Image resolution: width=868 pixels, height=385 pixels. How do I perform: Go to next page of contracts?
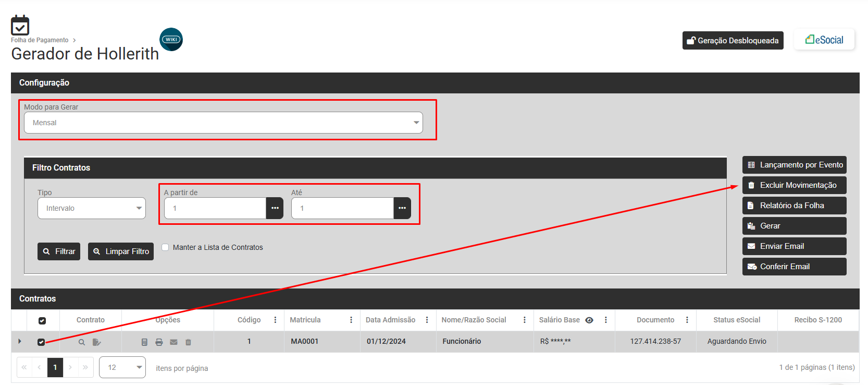click(x=70, y=367)
